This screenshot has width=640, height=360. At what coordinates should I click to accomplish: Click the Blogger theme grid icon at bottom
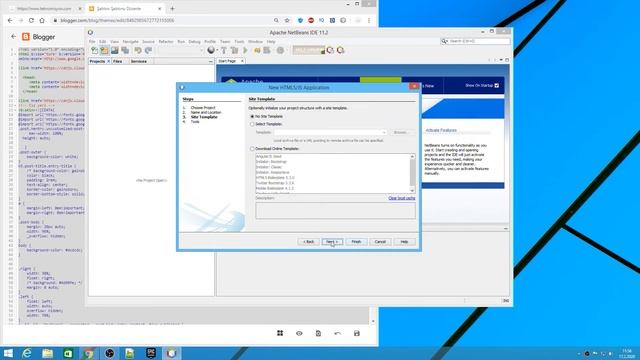(x=280, y=333)
